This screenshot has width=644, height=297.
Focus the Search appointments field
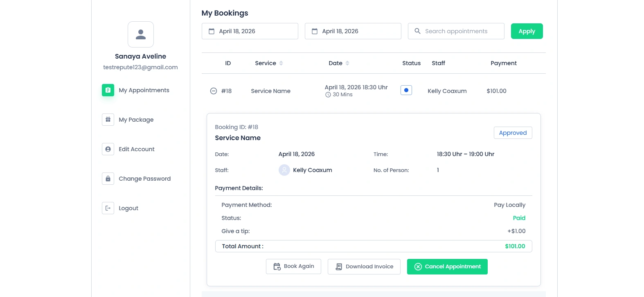click(456, 31)
